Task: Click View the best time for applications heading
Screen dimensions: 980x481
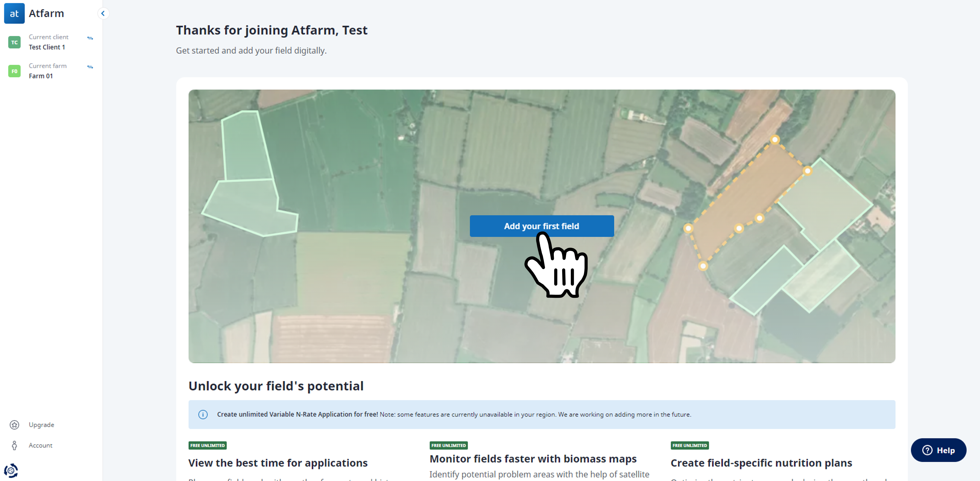Action: (x=278, y=463)
